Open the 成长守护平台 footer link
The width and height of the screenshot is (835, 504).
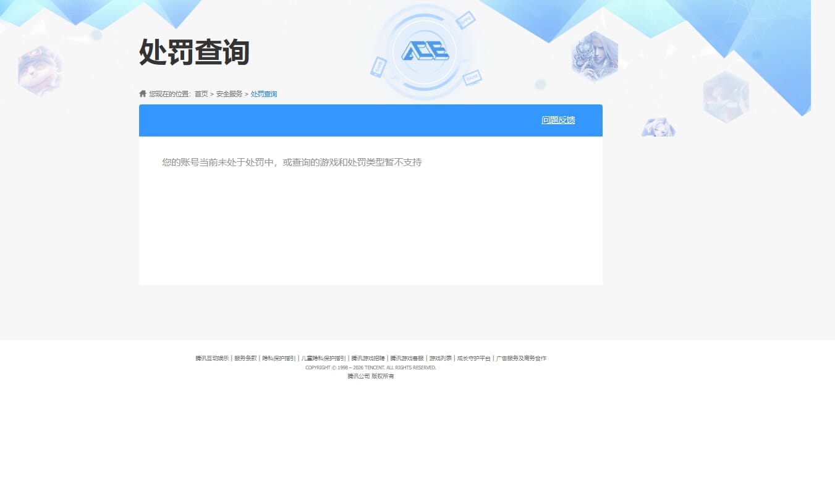pyautogui.click(x=473, y=358)
